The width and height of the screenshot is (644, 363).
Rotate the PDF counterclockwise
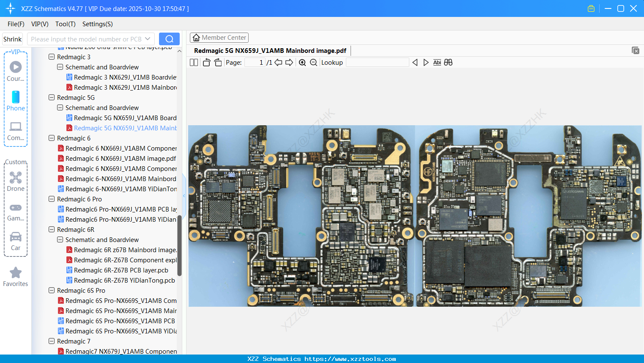pos(206,62)
